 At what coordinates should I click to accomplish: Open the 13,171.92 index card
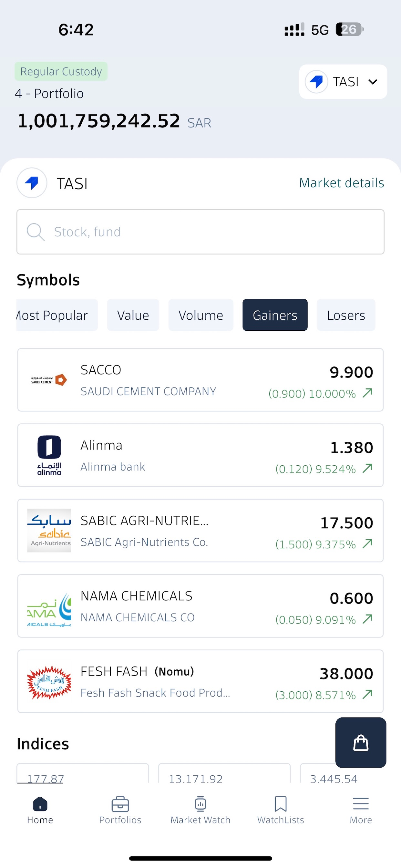pos(224,773)
